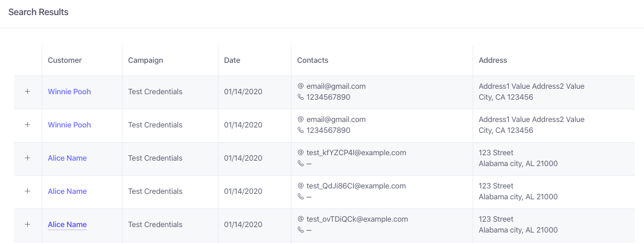Expand the topmost Winnie Pooh row
Screen dimensions: 644x244
coord(28,92)
